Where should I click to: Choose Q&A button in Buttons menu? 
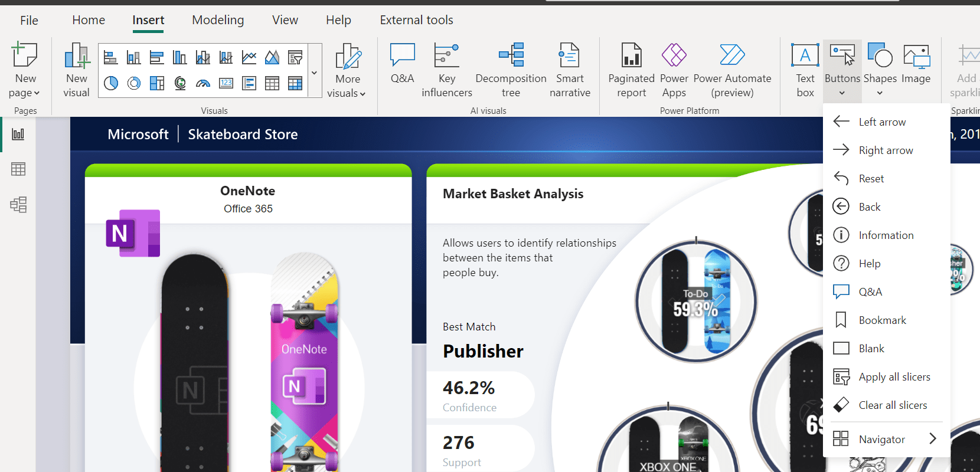coord(887,292)
